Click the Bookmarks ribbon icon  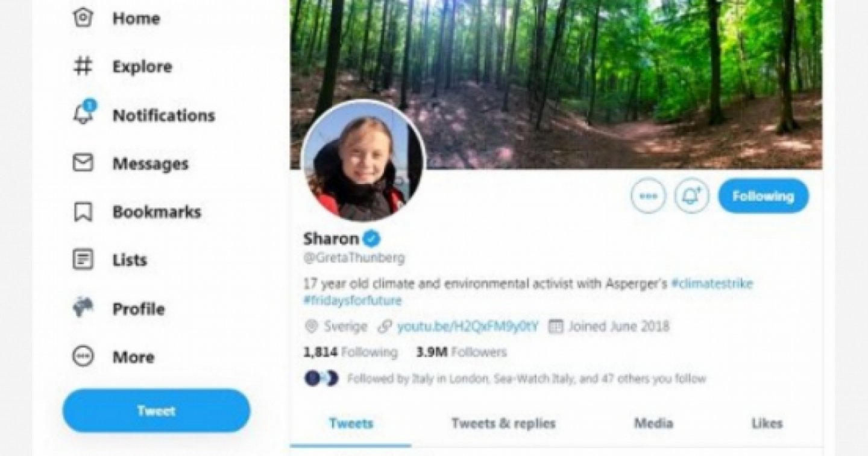point(83,212)
